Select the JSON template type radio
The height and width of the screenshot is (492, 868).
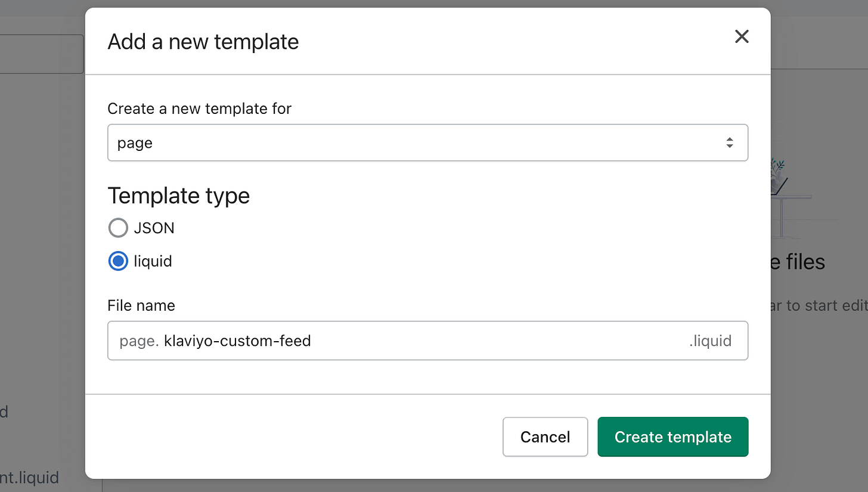[118, 228]
